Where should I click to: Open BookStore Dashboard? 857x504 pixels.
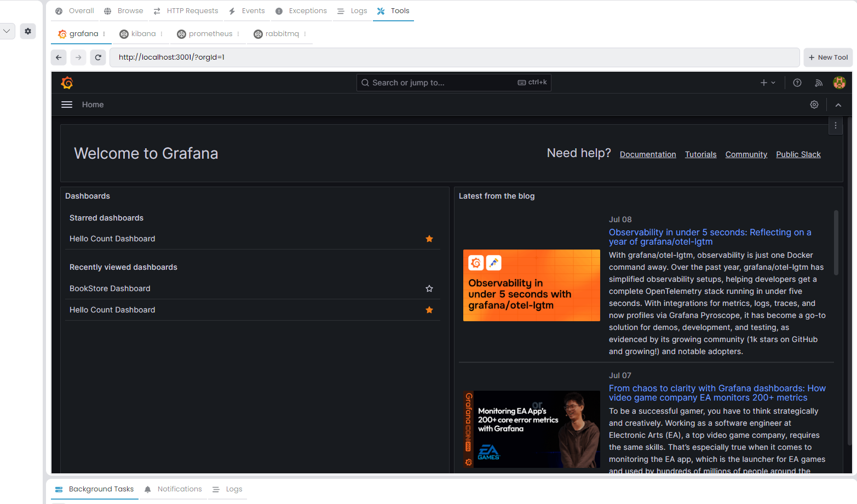click(110, 288)
